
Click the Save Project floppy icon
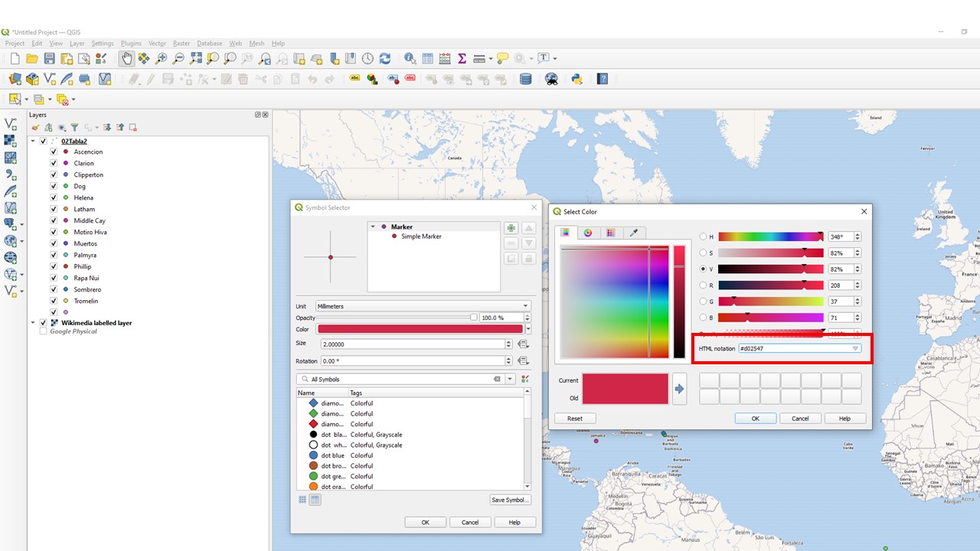(50, 59)
